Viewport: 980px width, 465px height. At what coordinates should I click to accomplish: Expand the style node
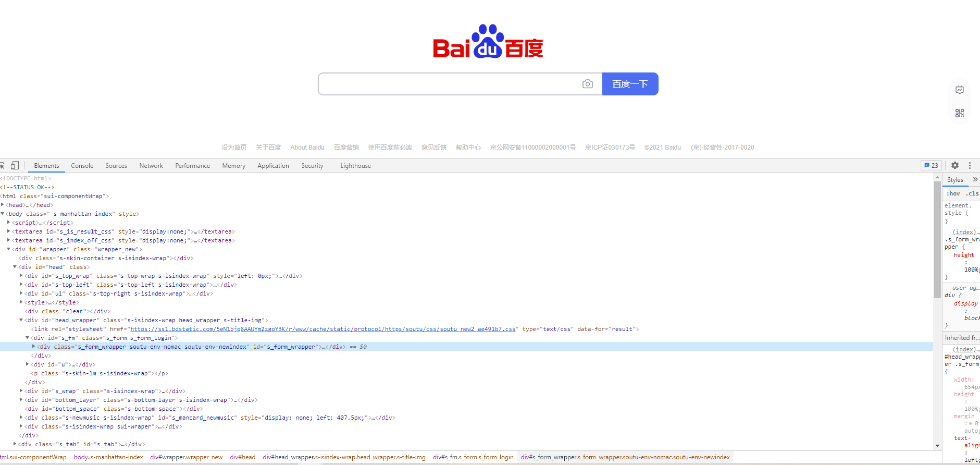[x=21, y=302]
